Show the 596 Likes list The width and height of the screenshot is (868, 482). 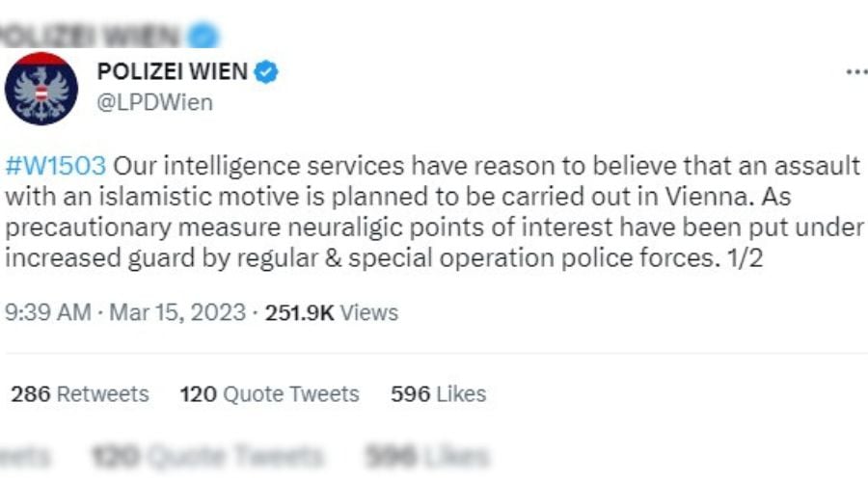pos(439,394)
